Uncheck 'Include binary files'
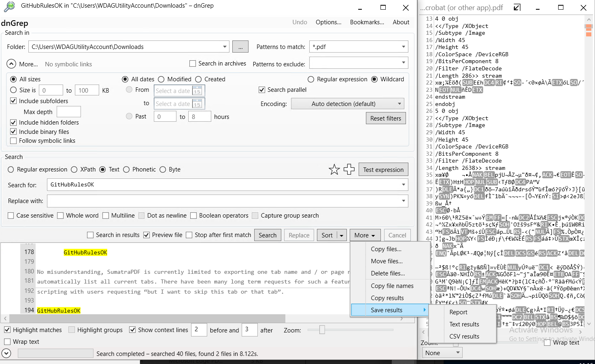The width and height of the screenshot is (595, 364). pos(13,131)
